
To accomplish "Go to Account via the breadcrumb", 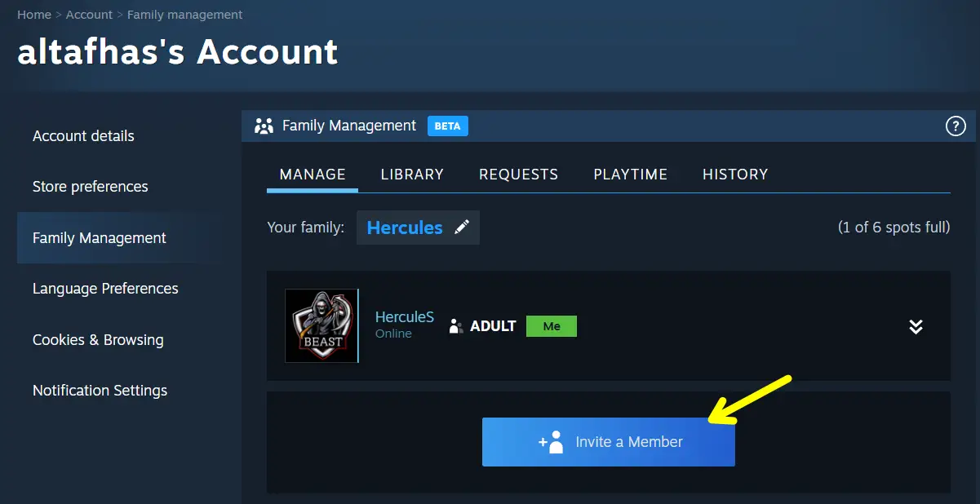I will (x=89, y=14).
